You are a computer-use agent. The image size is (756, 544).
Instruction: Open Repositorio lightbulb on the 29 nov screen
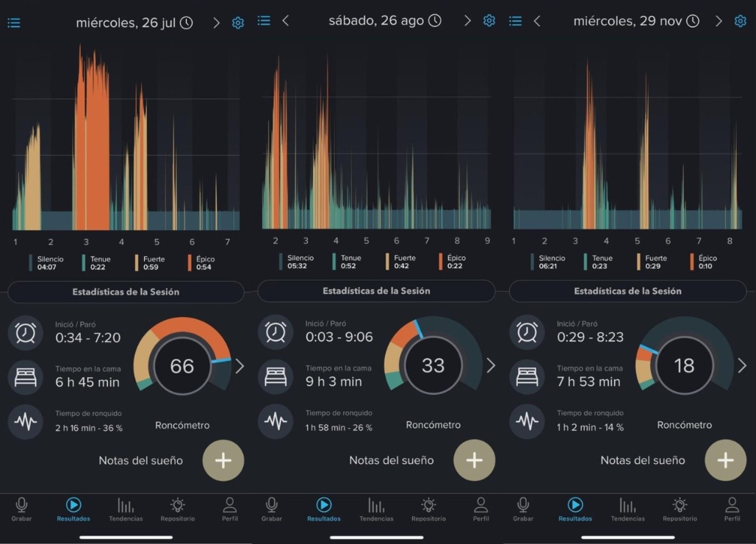pyautogui.click(x=680, y=509)
